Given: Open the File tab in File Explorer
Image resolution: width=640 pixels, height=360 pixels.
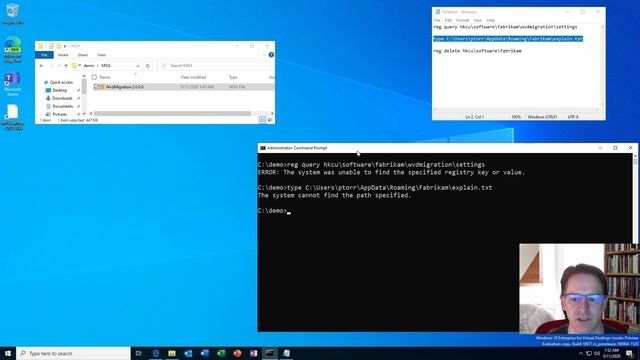Looking at the screenshot, I should [44, 55].
